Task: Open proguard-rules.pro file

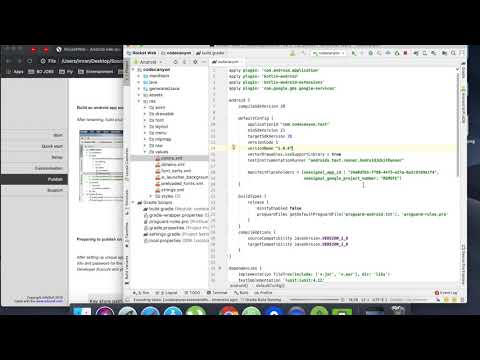Action: pos(176,222)
